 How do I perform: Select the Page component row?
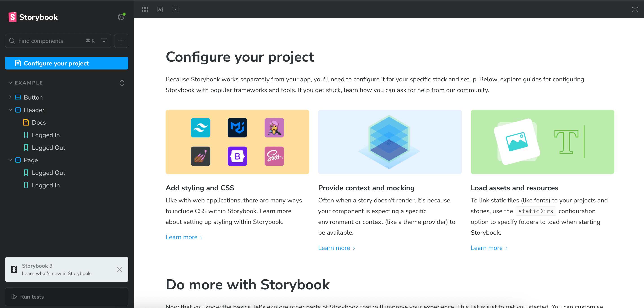coord(66,160)
